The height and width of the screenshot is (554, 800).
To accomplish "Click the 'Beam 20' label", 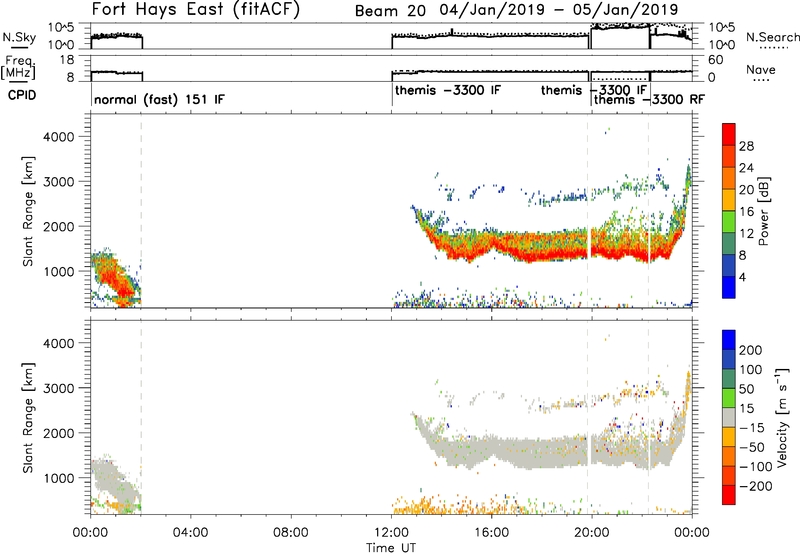I will (390, 10).
